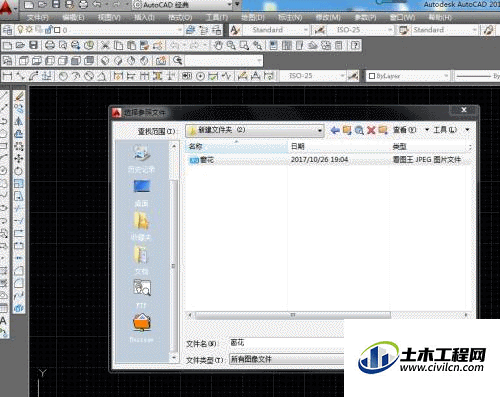Open the FTP location in places sidebar
Screen dimensions: 500x397
click(x=142, y=292)
